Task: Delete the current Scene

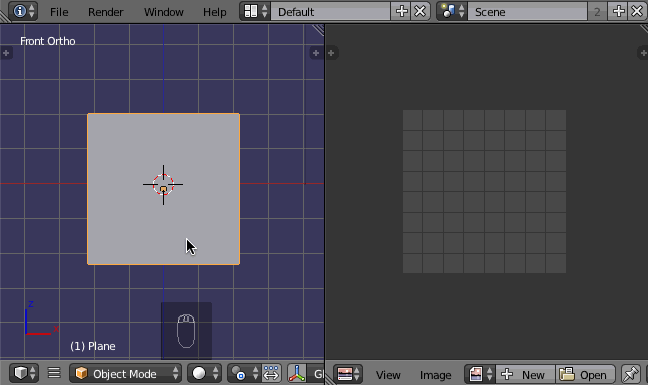Action: click(x=637, y=11)
